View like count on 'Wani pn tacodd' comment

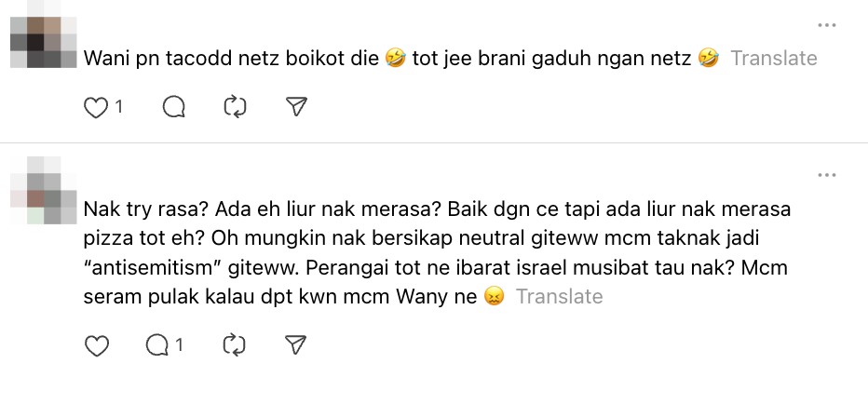pos(118,108)
